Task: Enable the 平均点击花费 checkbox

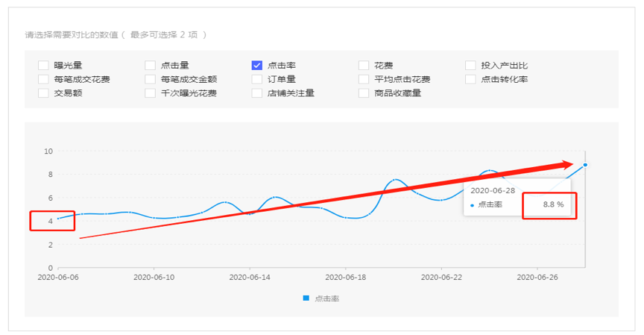Action: click(364, 79)
